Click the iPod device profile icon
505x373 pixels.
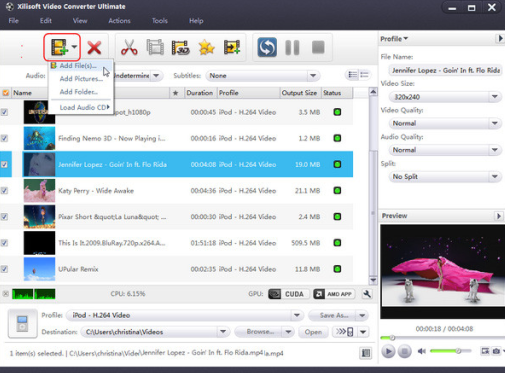click(22, 324)
